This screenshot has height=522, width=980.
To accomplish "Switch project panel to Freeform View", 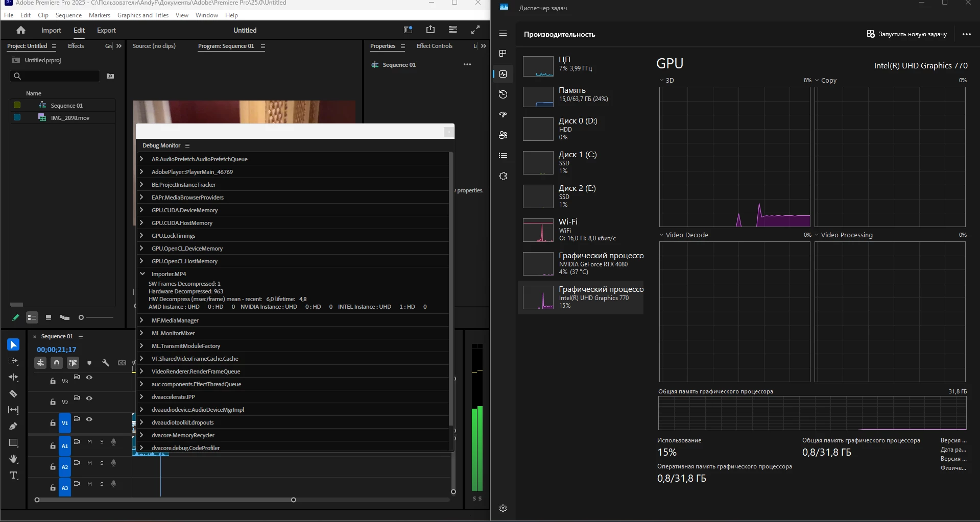I will pyautogui.click(x=65, y=317).
